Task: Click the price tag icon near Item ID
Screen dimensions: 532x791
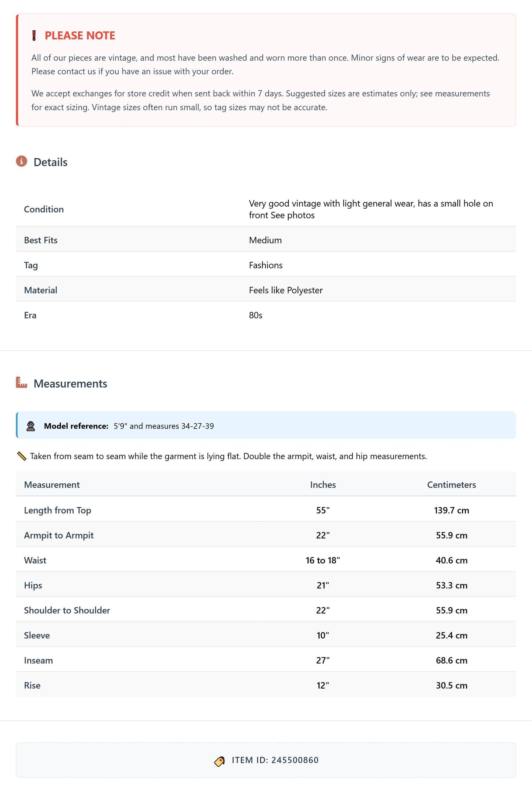Action: click(x=219, y=761)
